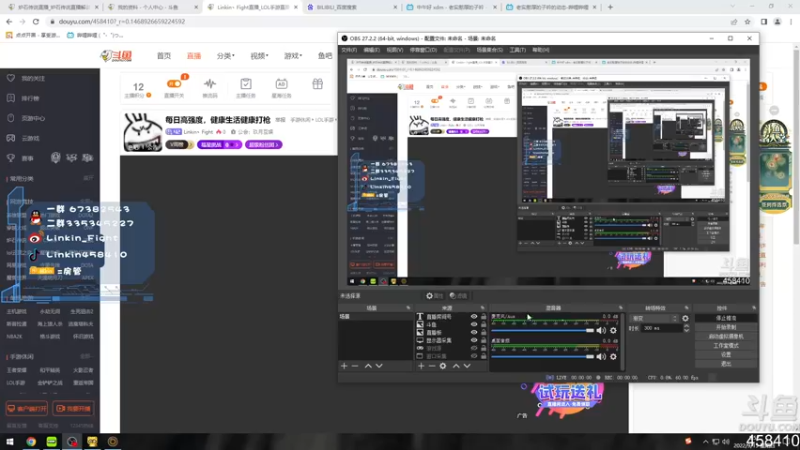The image size is (800, 450).
Task: Open the Edit menu in OBS
Action: click(x=371, y=50)
